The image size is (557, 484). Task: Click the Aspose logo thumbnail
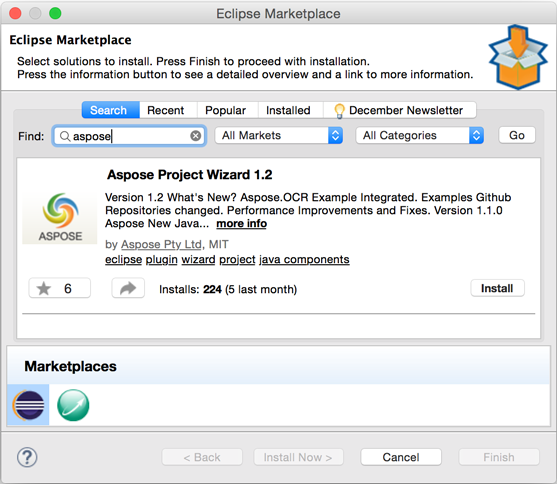tap(60, 217)
